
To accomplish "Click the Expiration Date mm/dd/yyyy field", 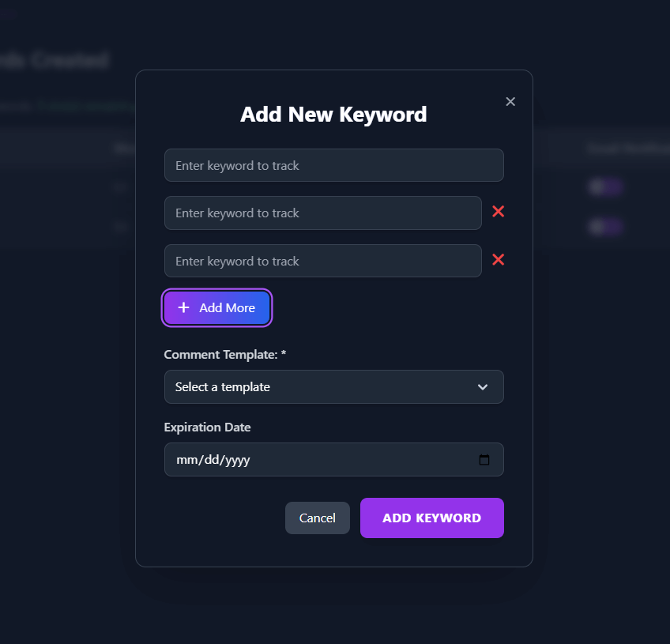I will click(316, 460).
